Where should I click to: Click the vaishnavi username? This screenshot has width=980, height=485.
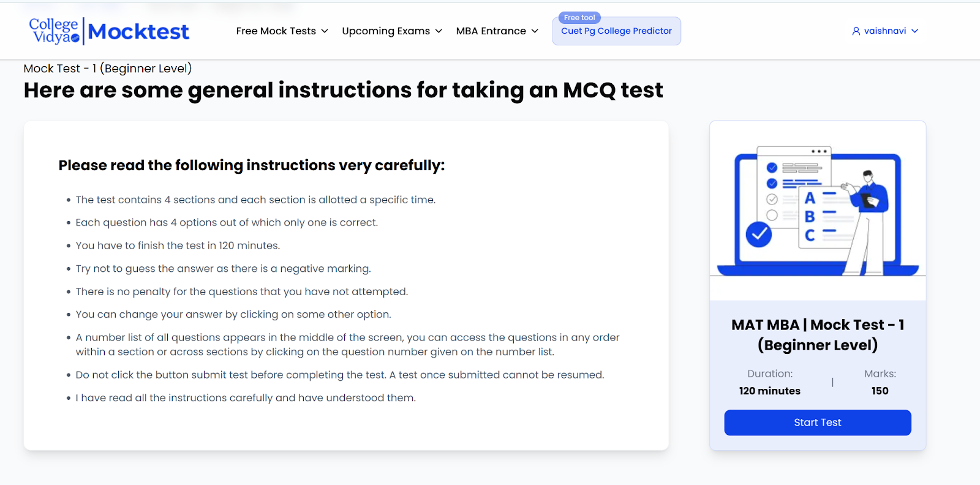884,31
